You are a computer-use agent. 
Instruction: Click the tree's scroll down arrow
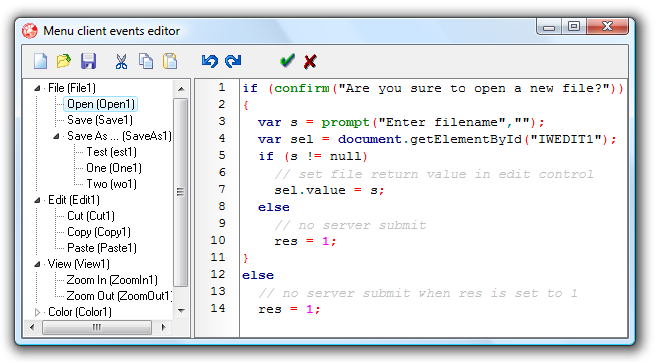coord(181,311)
